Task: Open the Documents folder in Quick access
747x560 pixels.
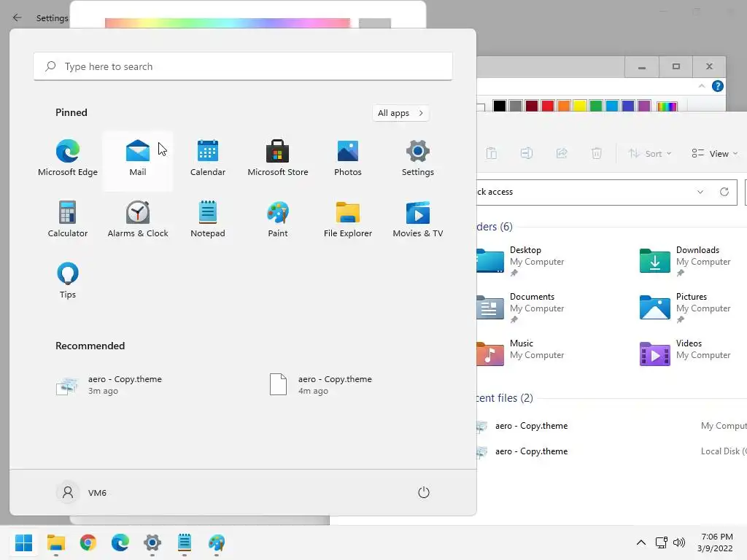Action: click(x=521, y=307)
